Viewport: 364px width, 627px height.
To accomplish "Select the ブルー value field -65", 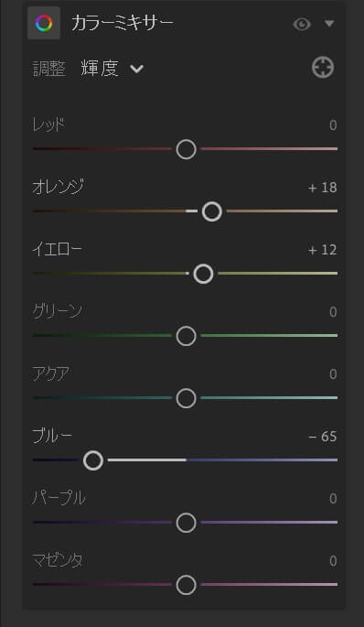I will [323, 437].
